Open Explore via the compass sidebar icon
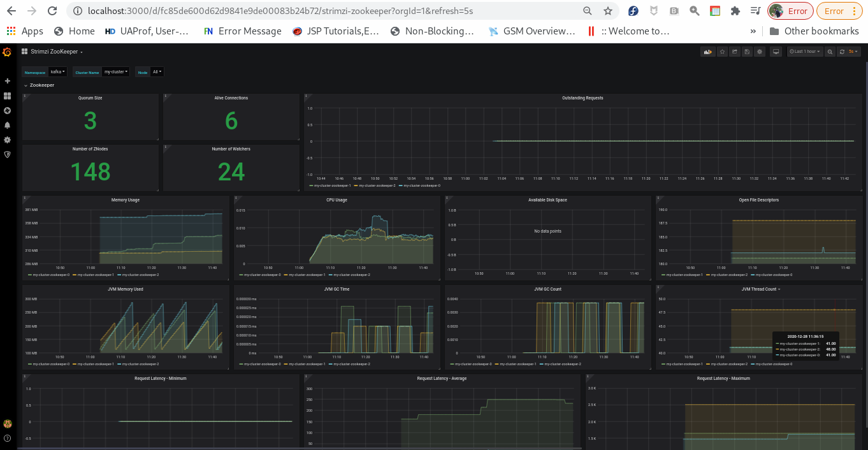The image size is (868, 450). point(7,110)
